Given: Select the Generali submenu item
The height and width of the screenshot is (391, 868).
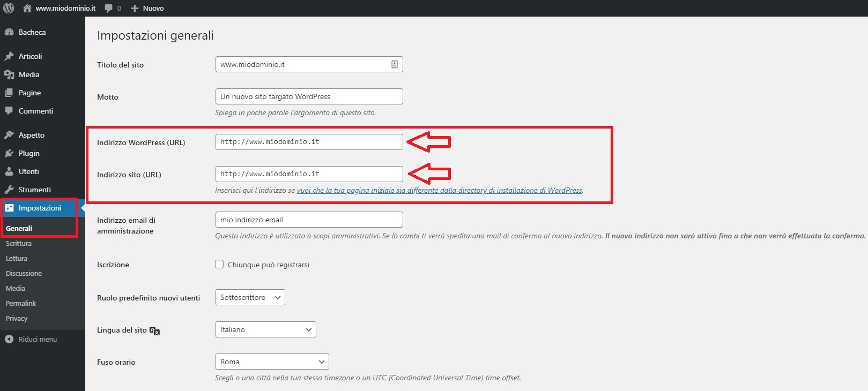Looking at the screenshot, I should [19, 228].
